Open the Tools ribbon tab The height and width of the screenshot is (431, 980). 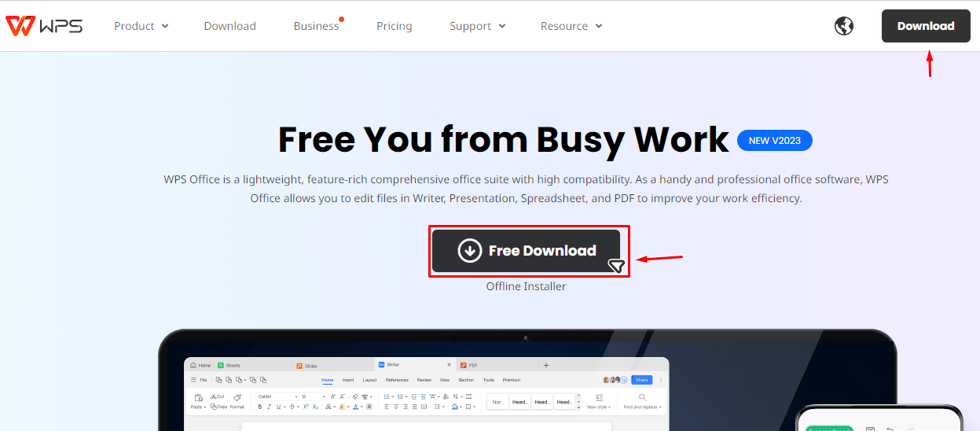(489, 380)
